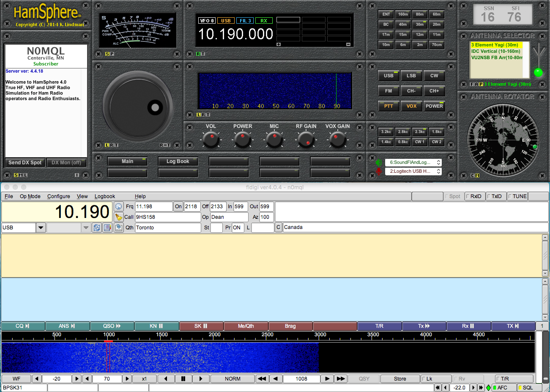Select the 40m band button
The image size is (550, 392).
point(403,24)
